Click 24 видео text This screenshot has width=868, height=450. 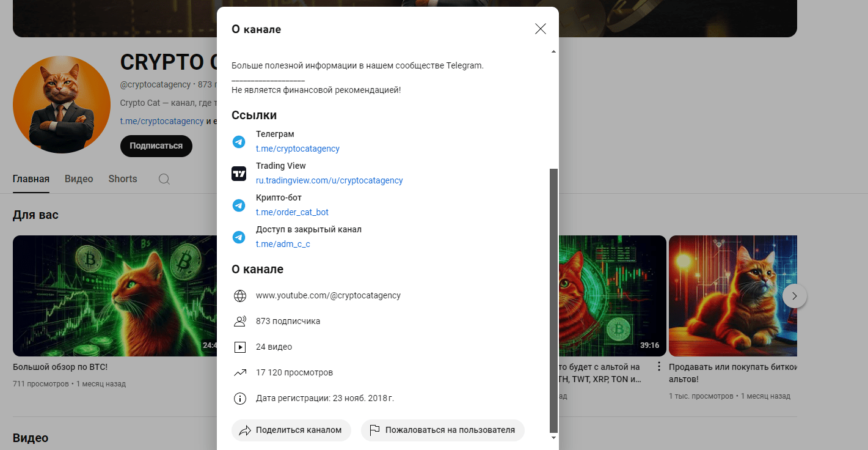point(274,347)
